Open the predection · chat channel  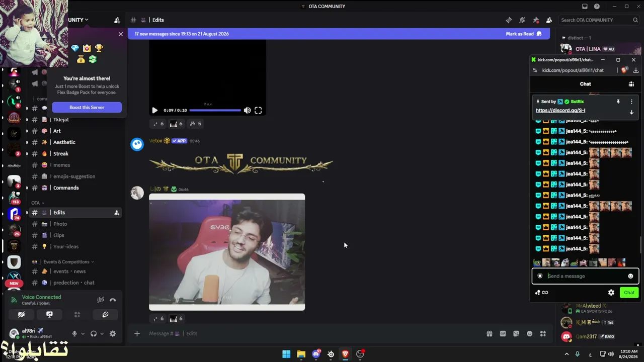73,283
